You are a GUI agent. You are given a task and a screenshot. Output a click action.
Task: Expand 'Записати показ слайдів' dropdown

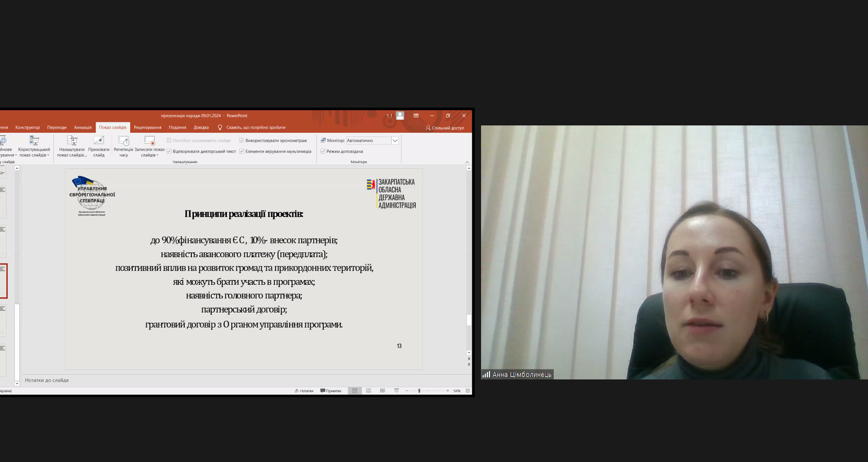click(x=150, y=155)
